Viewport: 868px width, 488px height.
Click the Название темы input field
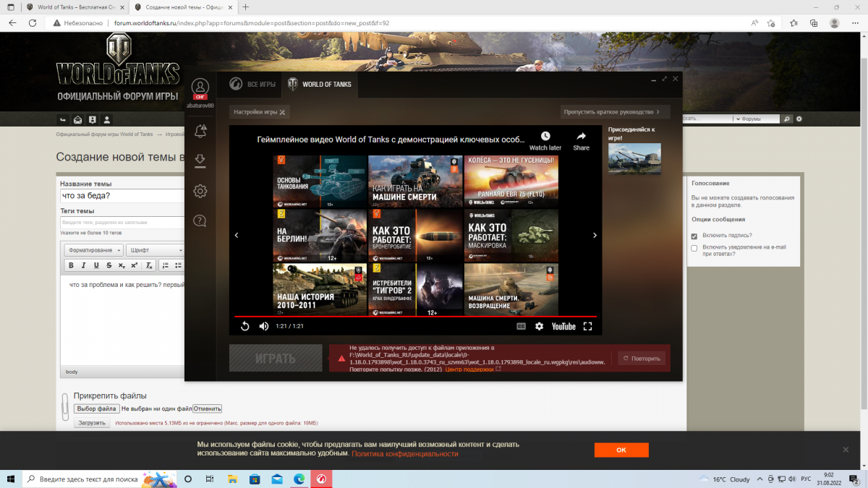click(122, 196)
